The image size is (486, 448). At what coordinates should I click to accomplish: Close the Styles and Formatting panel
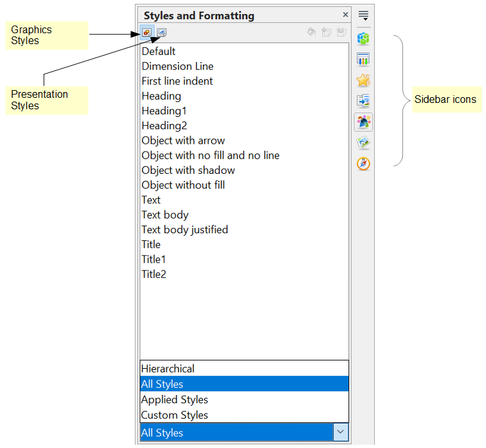pyautogui.click(x=345, y=15)
